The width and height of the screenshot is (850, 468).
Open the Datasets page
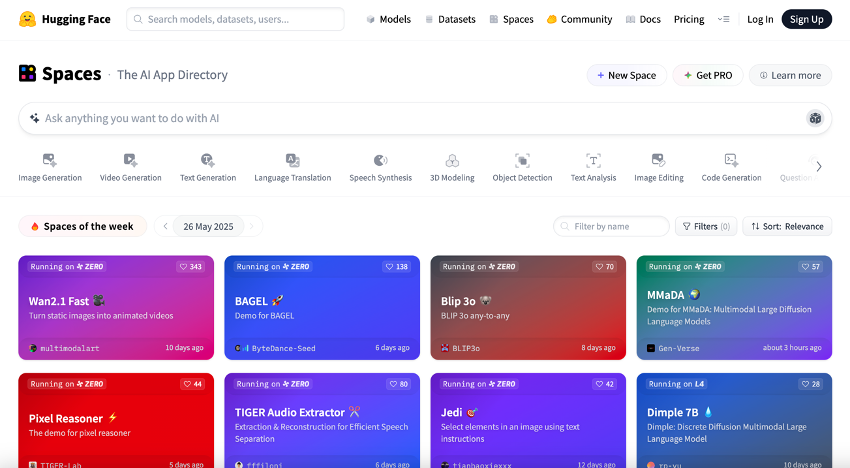coord(450,20)
